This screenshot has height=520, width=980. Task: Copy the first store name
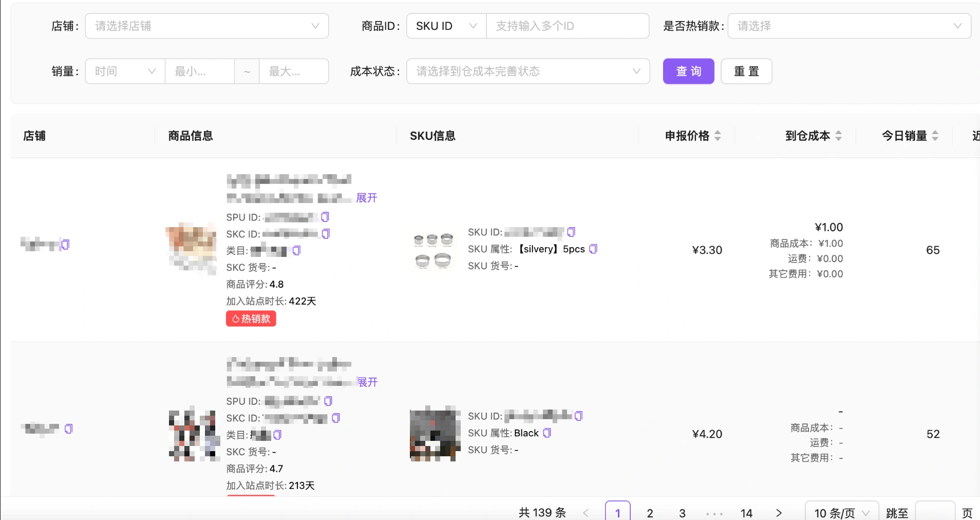click(65, 245)
